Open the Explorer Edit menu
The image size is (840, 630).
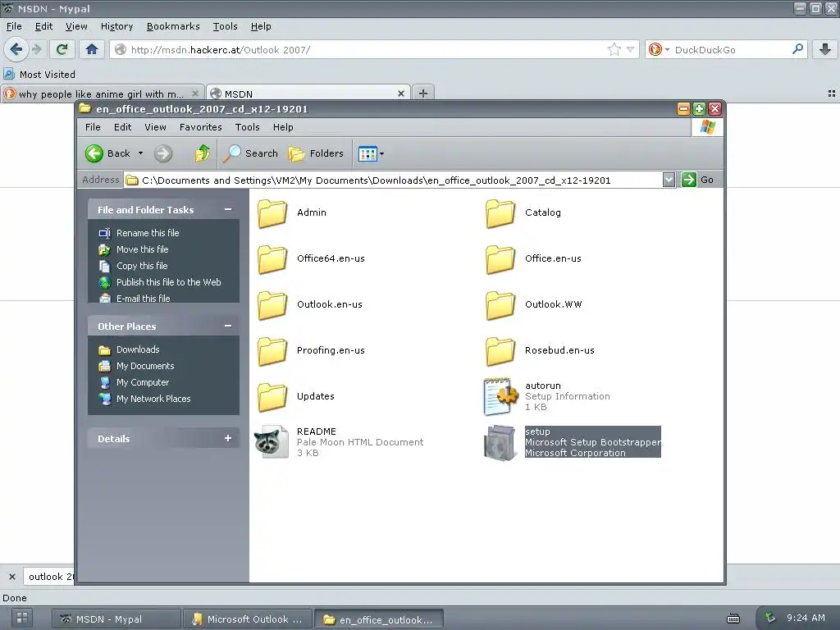(x=122, y=127)
